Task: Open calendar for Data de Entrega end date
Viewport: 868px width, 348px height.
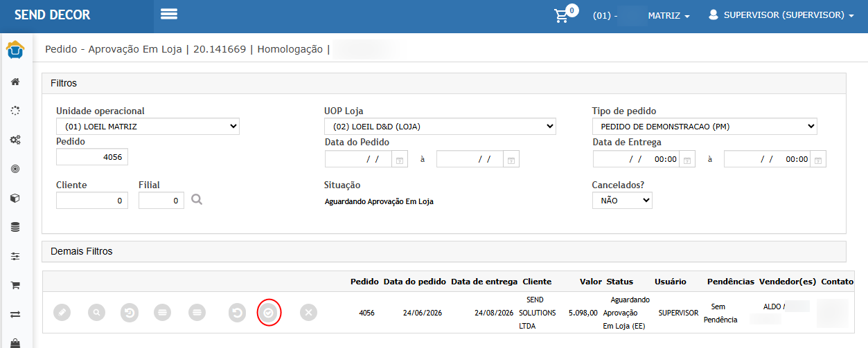Action: click(818, 159)
